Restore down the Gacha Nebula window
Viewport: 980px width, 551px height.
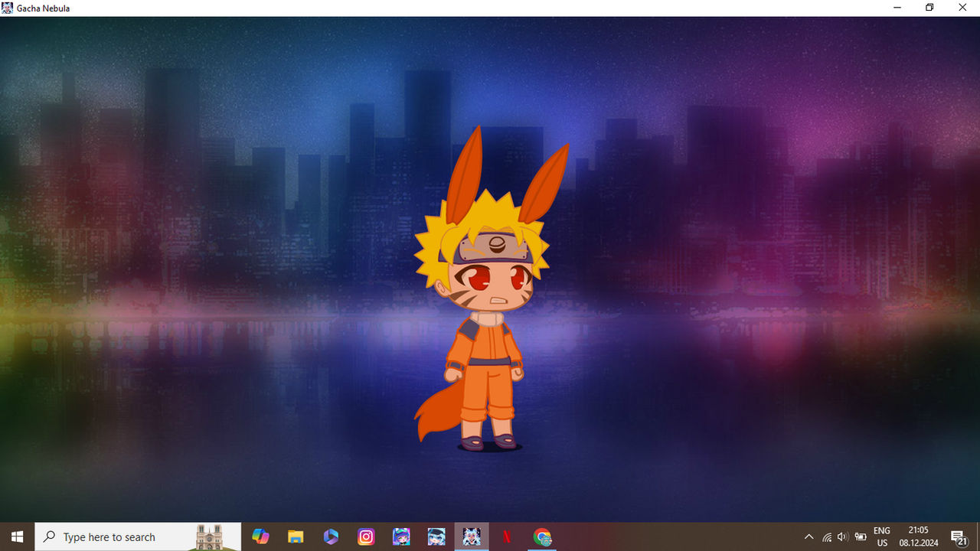[x=929, y=8]
